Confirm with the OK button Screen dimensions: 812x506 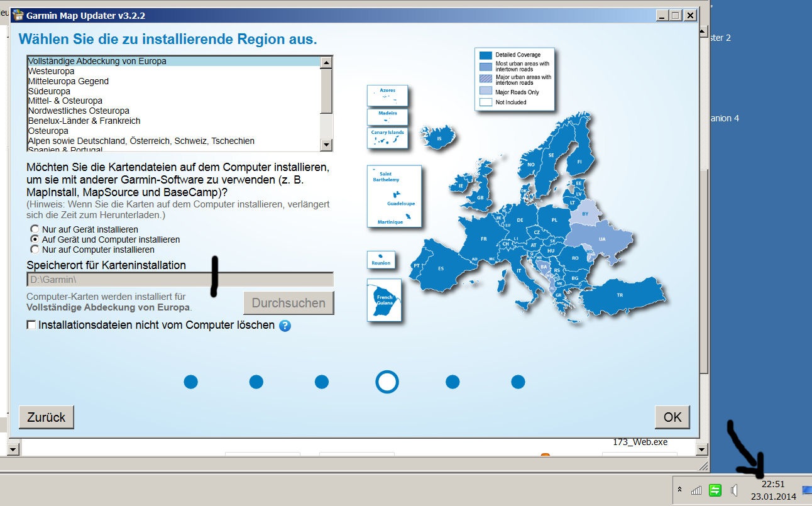pyautogui.click(x=672, y=417)
